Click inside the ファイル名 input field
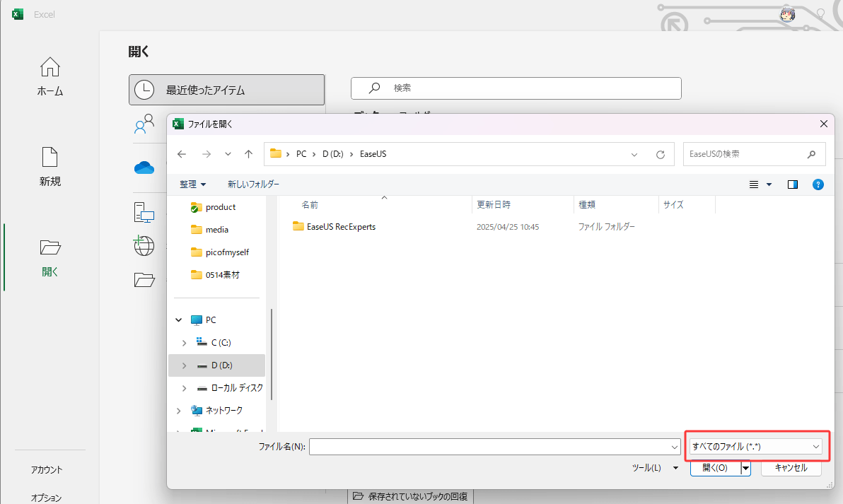The width and height of the screenshot is (843, 504). tap(495, 446)
